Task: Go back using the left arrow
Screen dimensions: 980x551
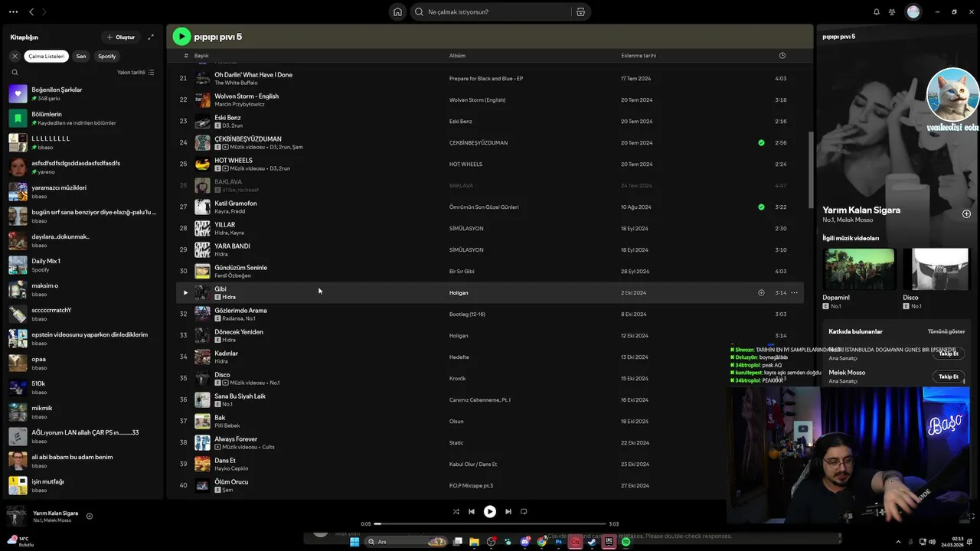Action: point(31,11)
